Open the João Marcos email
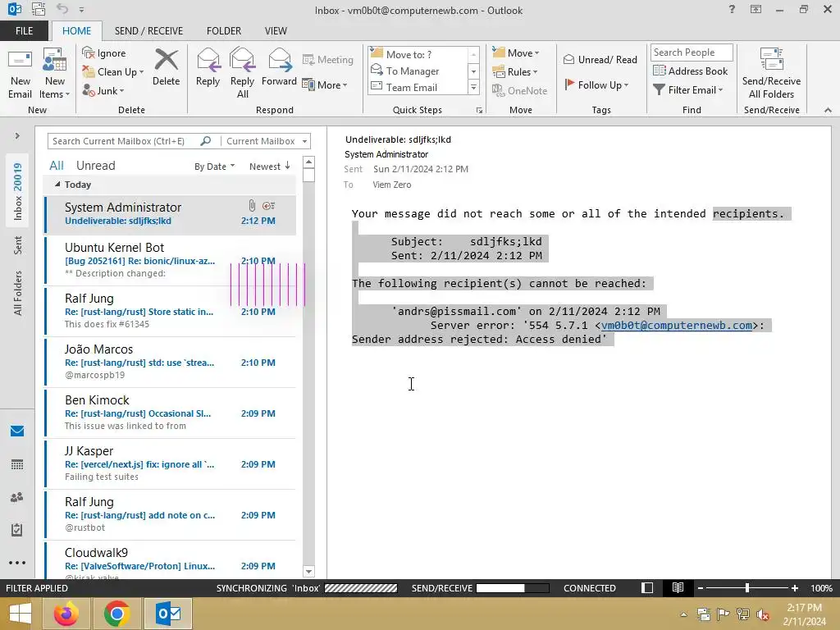 (x=171, y=362)
